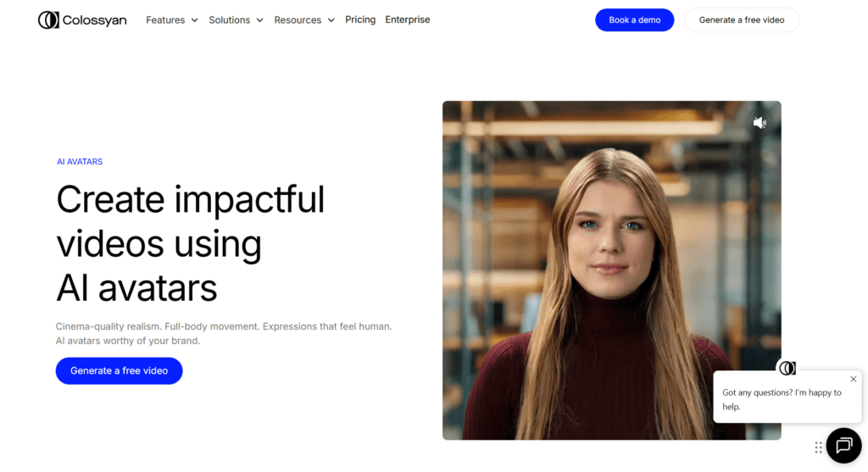Open the Features menu
The image size is (868, 472).
[165, 20]
